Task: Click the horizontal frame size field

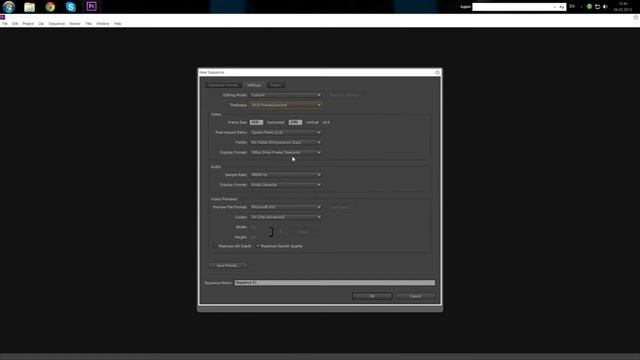Action: tap(256, 122)
